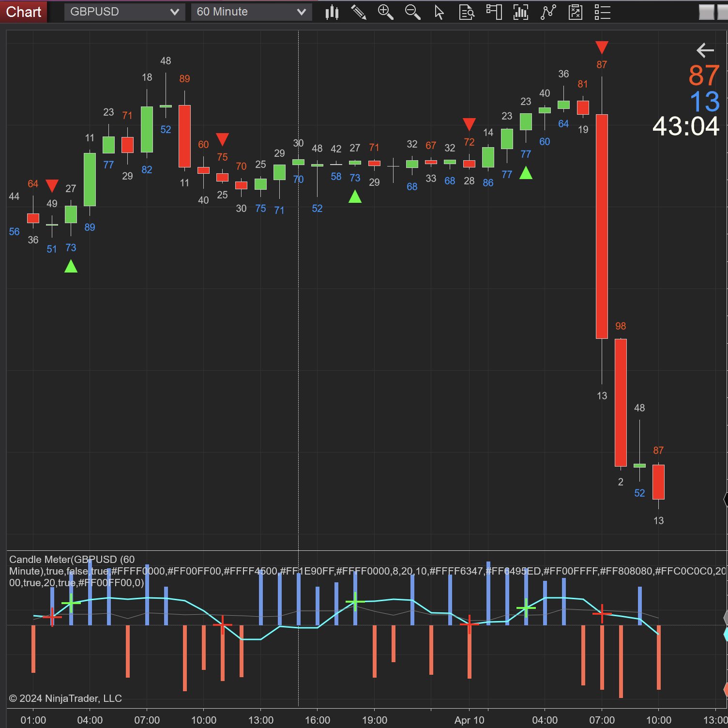The height and width of the screenshot is (728, 728).
Task: Click the green triangle below blue 77
Action: [x=526, y=173]
